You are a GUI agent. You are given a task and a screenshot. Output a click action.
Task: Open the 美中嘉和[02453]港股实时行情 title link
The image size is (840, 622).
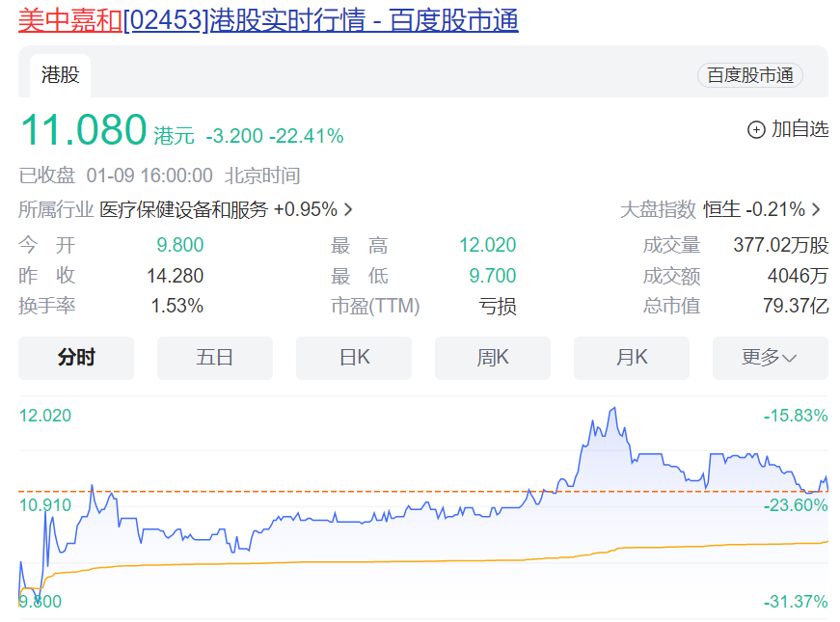pyautogui.click(x=268, y=20)
